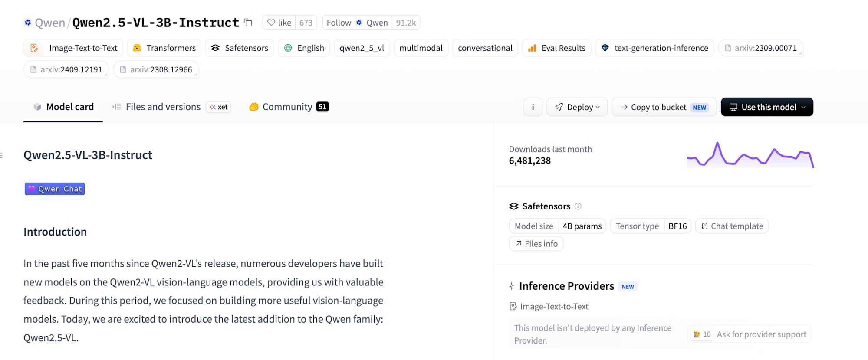This screenshot has width=868, height=360.
Task: Click the Safetensors info icon
Action: point(578,206)
